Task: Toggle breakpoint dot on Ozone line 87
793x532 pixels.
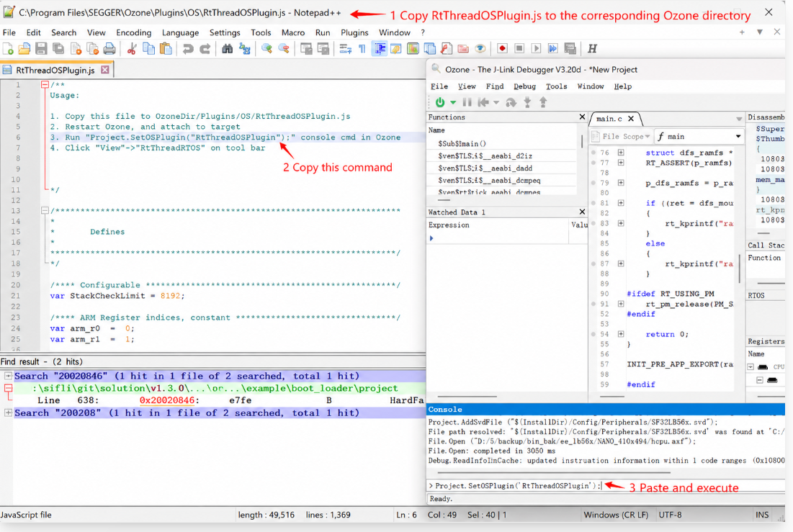Action: (x=593, y=263)
